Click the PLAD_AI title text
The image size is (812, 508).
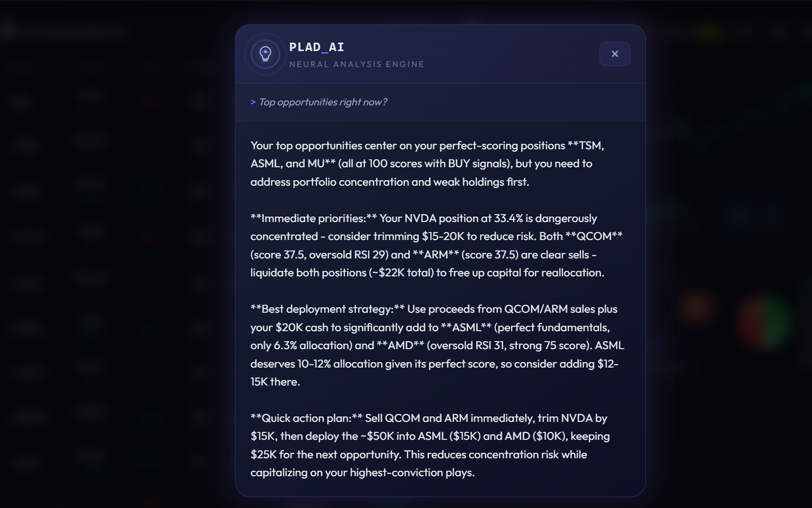tap(315, 47)
